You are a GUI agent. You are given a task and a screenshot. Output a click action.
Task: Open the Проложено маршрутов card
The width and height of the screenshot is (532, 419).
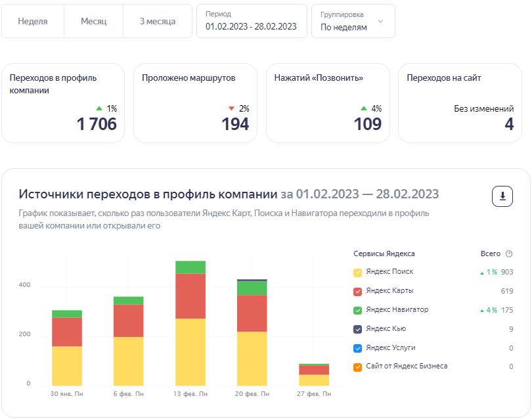click(195, 103)
